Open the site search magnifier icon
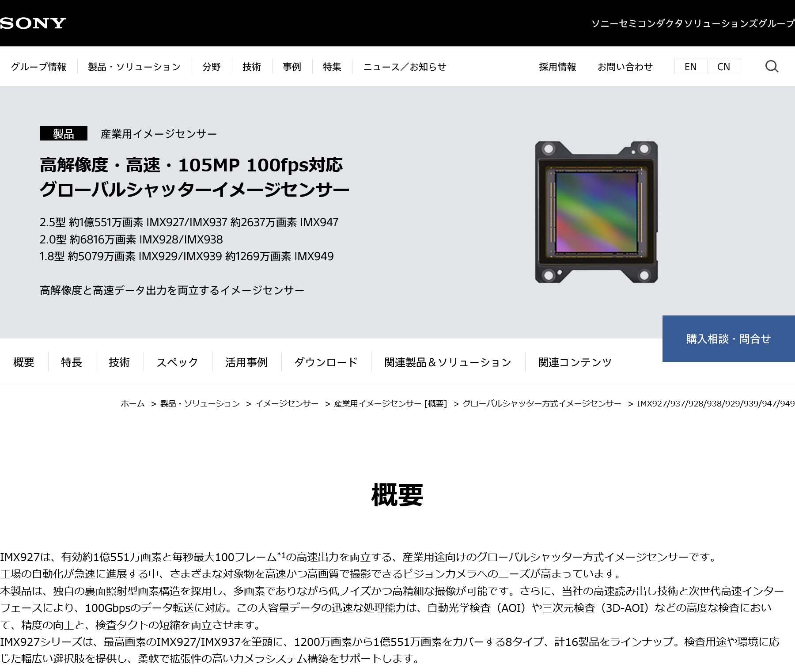This screenshot has width=795, height=672. (x=771, y=67)
